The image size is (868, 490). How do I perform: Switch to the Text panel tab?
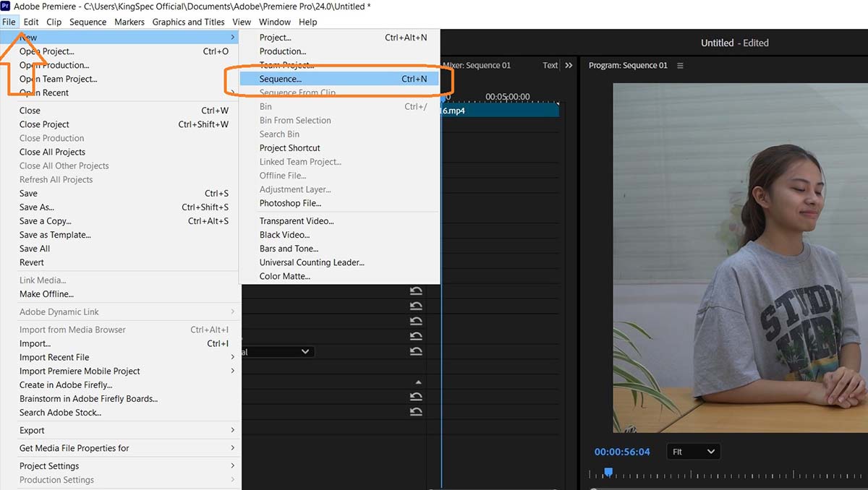550,66
